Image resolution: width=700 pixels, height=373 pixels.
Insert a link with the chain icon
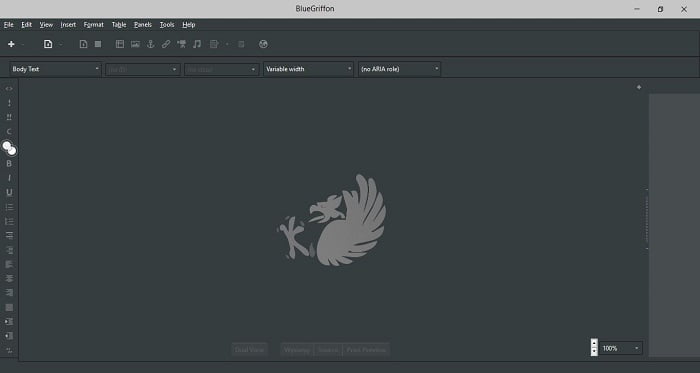pyautogui.click(x=166, y=44)
